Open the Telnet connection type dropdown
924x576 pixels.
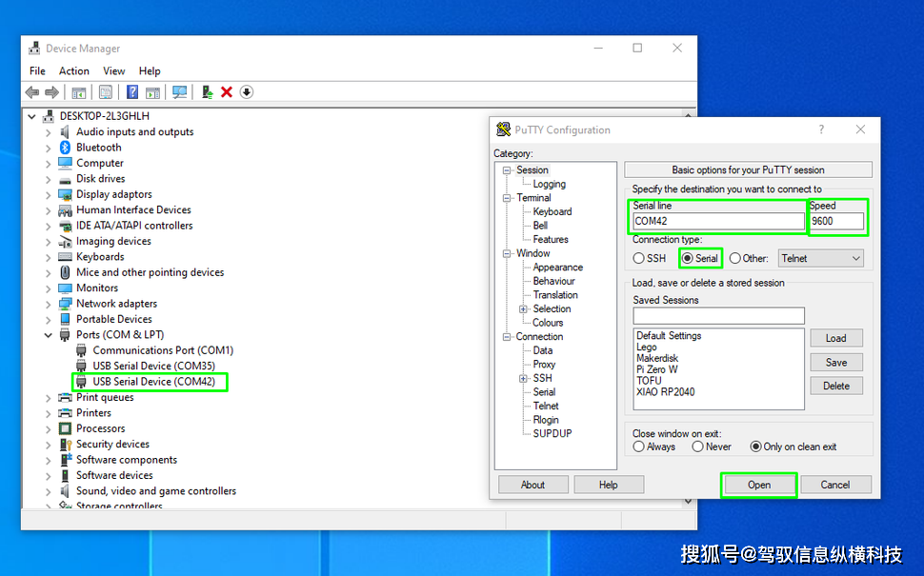[821, 258]
